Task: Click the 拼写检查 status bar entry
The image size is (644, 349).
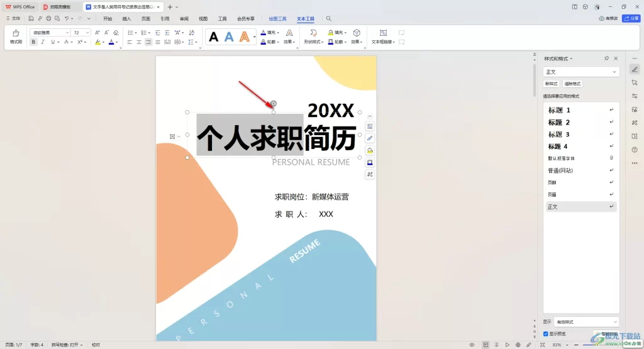Action: pos(67,345)
